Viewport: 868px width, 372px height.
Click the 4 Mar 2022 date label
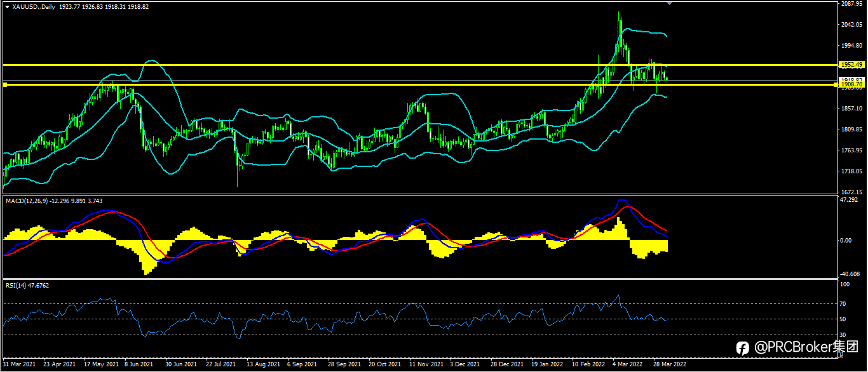(627, 365)
